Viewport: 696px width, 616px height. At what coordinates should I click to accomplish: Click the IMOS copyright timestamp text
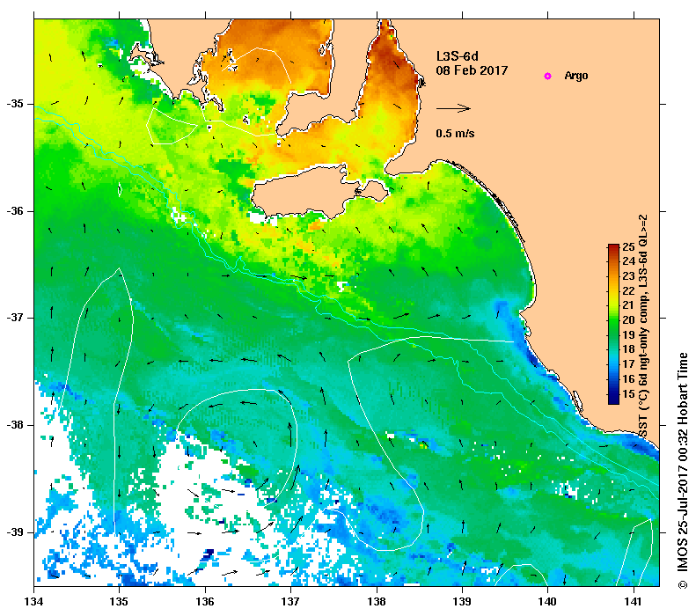(x=682, y=472)
